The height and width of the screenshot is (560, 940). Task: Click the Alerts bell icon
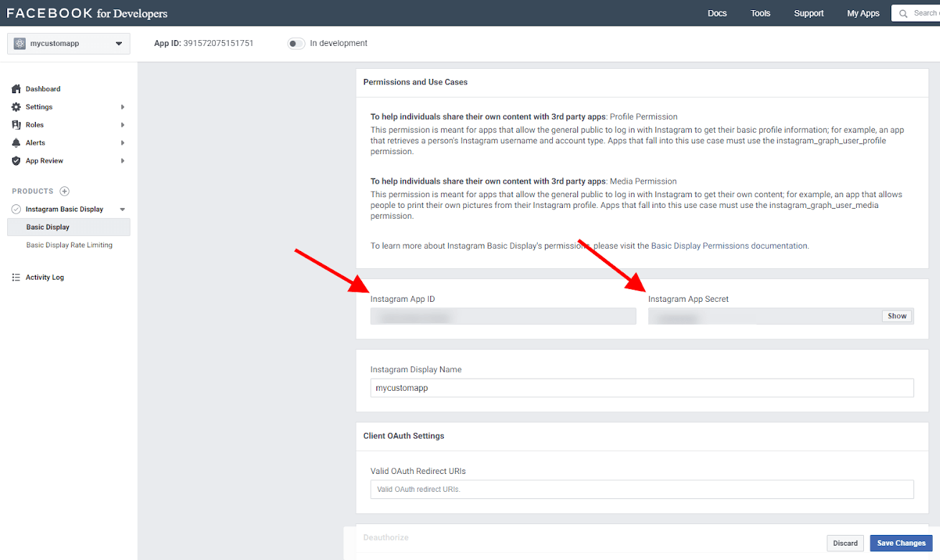[x=16, y=143]
